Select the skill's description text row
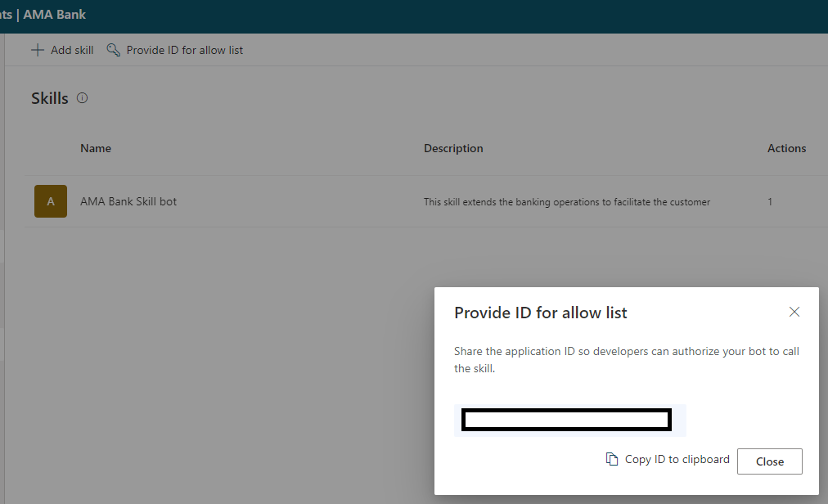The image size is (828, 504). 567,201
